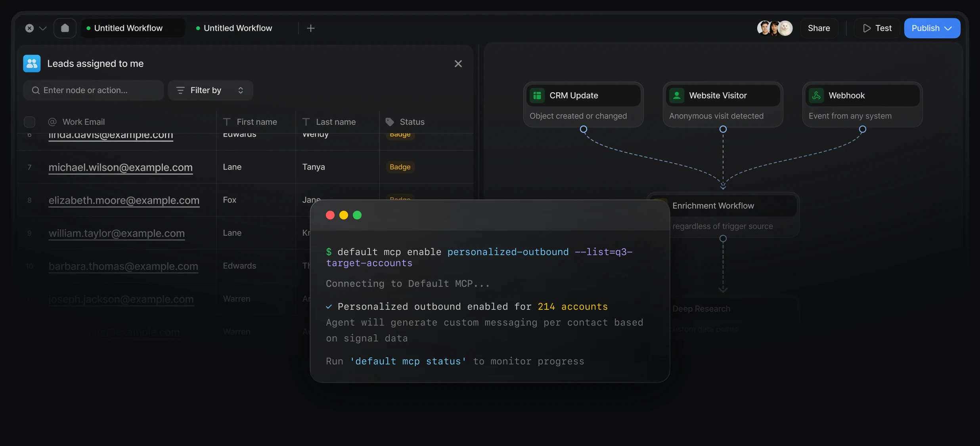The width and height of the screenshot is (980, 446).
Task: Select the Deep Research node
Action: [734, 318]
